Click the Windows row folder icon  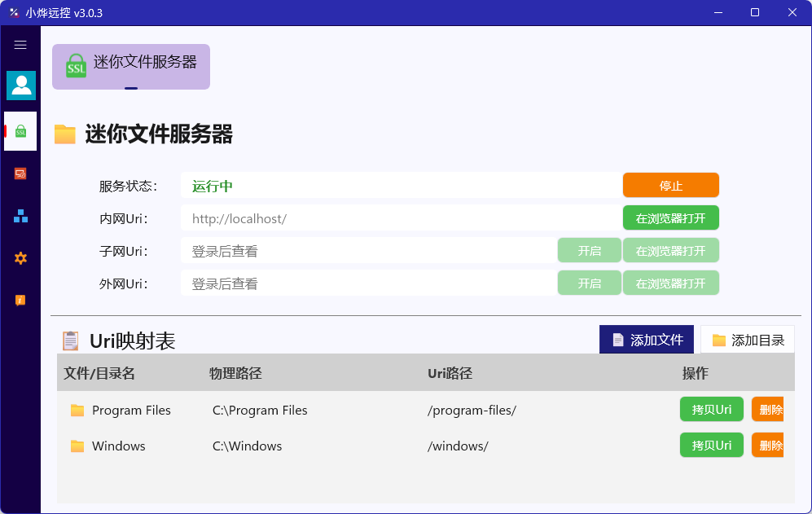77,446
